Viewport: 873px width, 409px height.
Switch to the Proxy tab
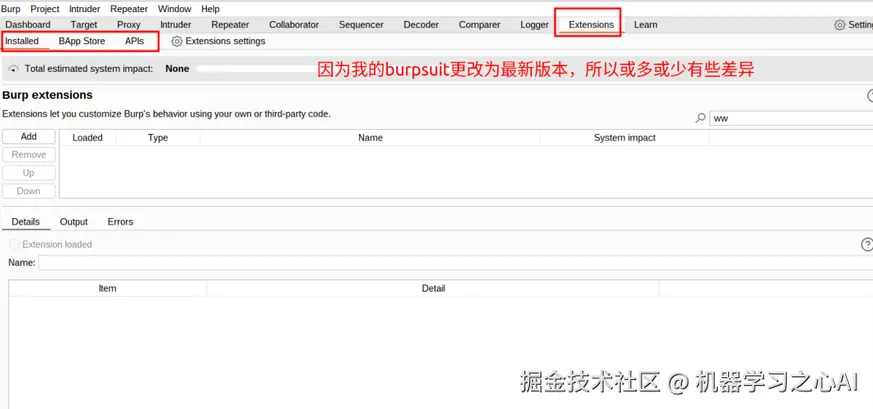pyautogui.click(x=129, y=24)
